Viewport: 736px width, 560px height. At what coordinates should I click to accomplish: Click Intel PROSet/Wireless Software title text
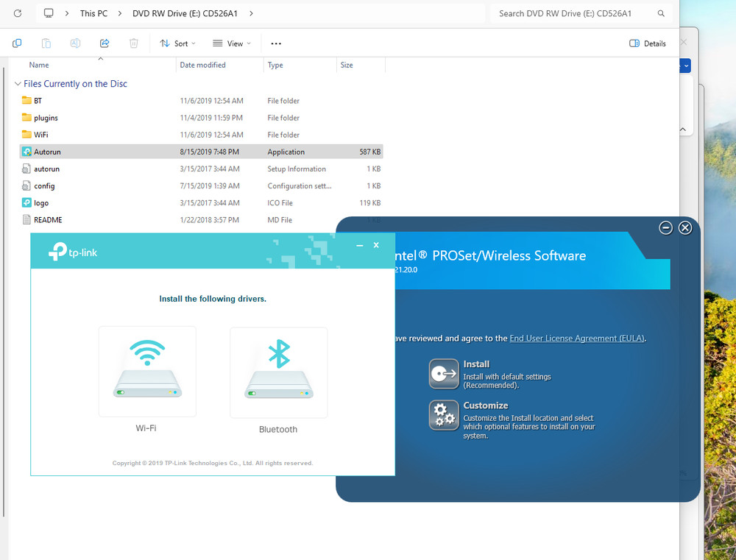[x=491, y=255]
